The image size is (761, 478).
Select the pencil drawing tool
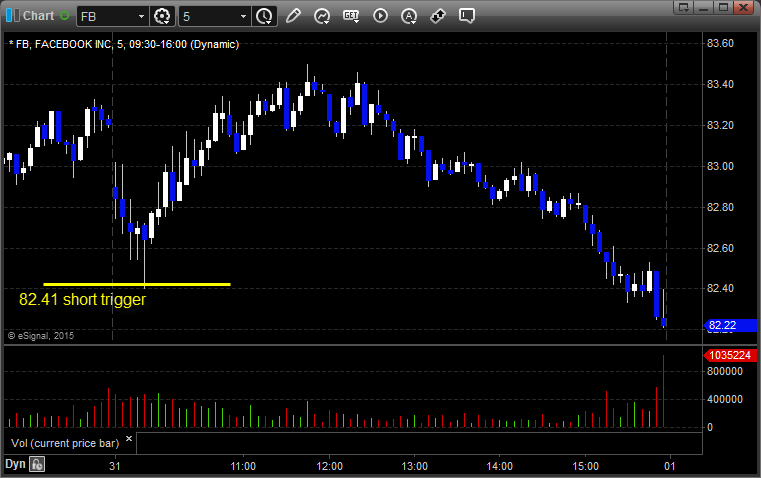point(293,16)
